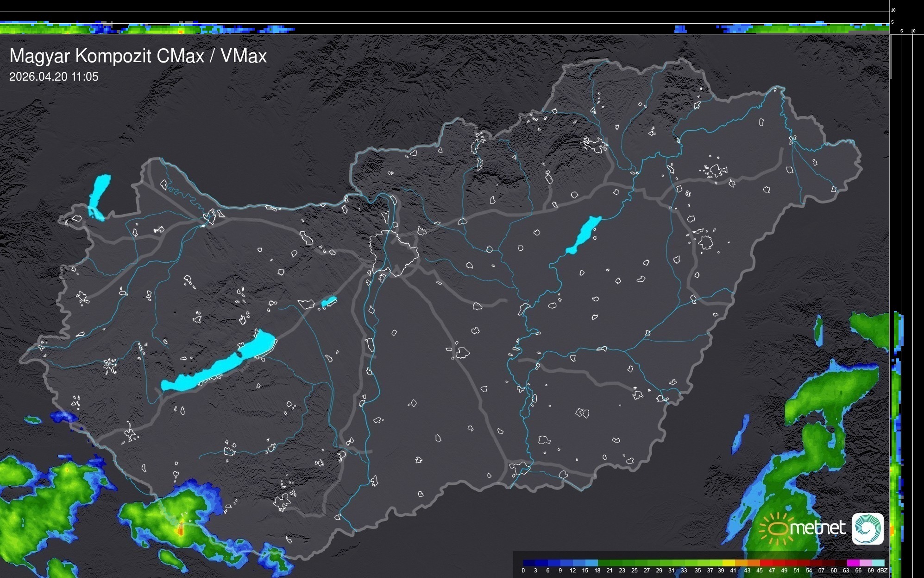Click the 2026.04.20 11:05 timestamp
Viewport: 924px width, 578px height.
pyautogui.click(x=54, y=77)
